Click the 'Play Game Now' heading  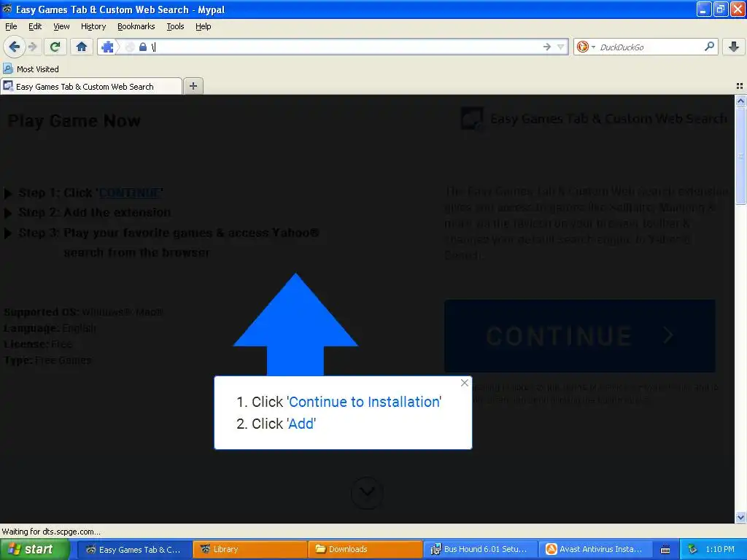pyautogui.click(x=74, y=121)
